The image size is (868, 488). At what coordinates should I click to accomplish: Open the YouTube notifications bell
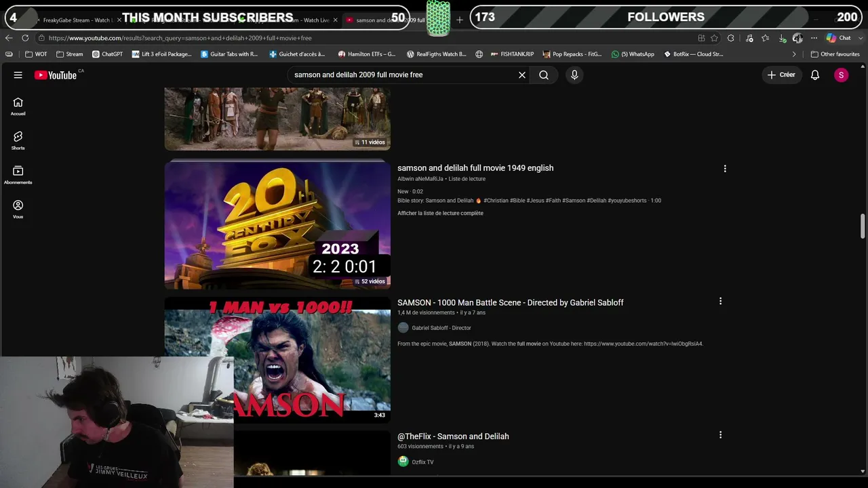point(815,75)
